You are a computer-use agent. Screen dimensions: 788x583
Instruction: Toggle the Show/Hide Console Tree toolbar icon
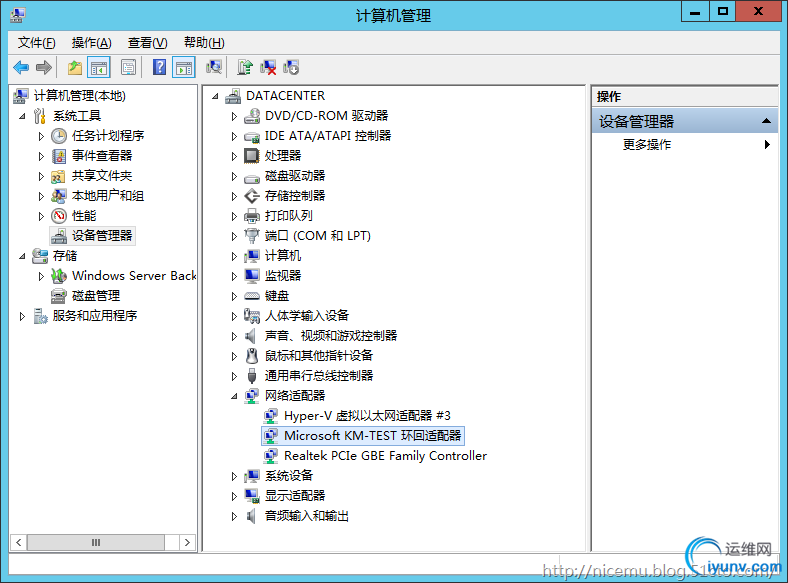coord(98,67)
